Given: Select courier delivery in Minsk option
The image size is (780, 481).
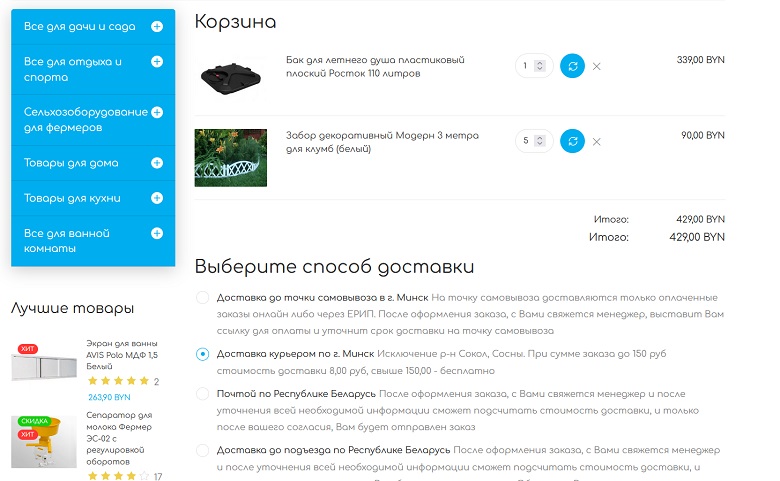Looking at the screenshot, I should coord(203,354).
